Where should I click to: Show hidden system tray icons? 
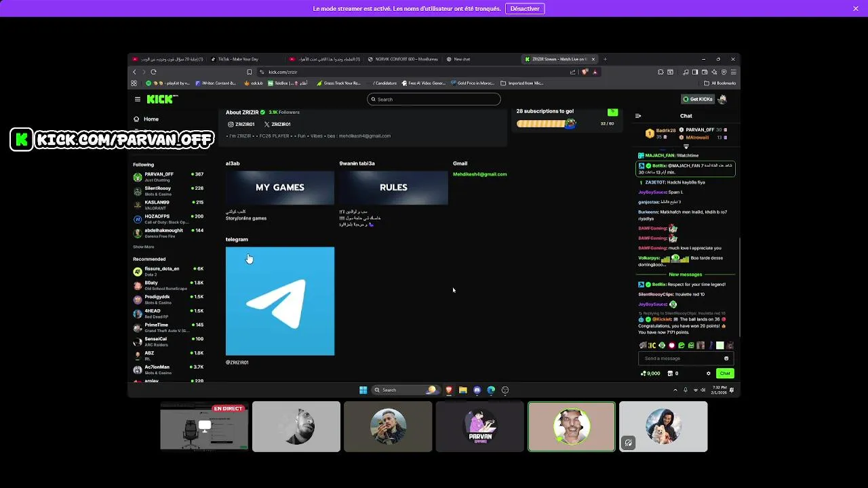[675, 390]
